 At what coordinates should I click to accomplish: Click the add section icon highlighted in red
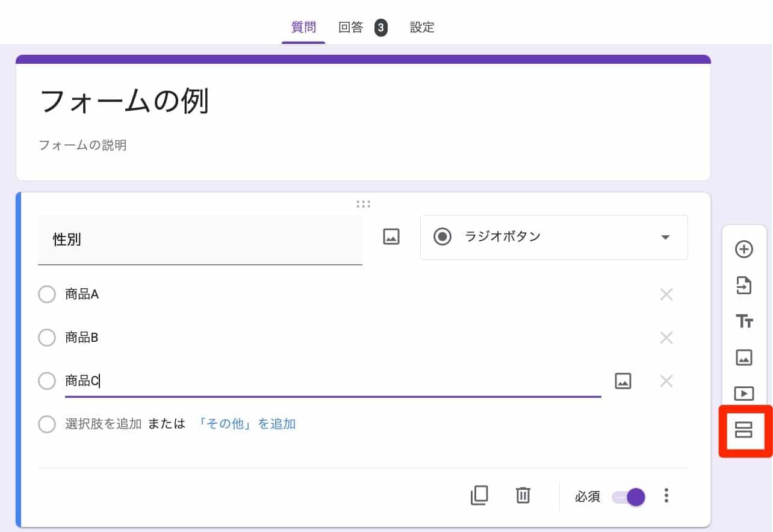pyautogui.click(x=744, y=430)
